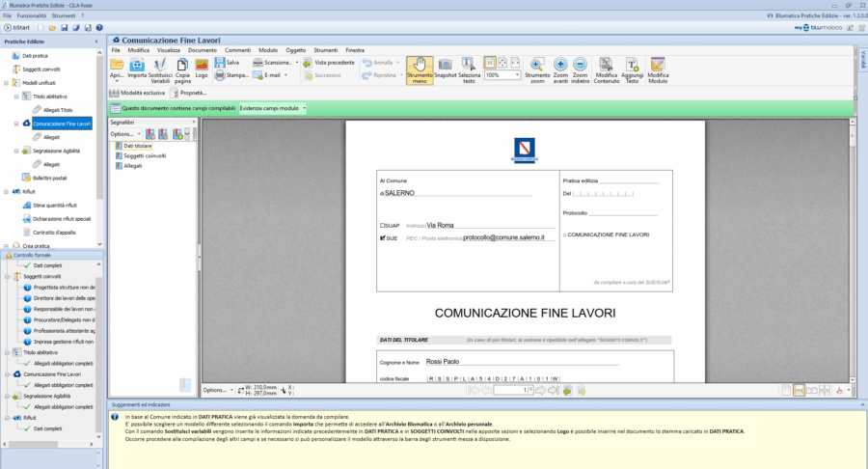Open the Logo insertion tool
The height and width of the screenshot is (469, 868).
pos(202,69)
